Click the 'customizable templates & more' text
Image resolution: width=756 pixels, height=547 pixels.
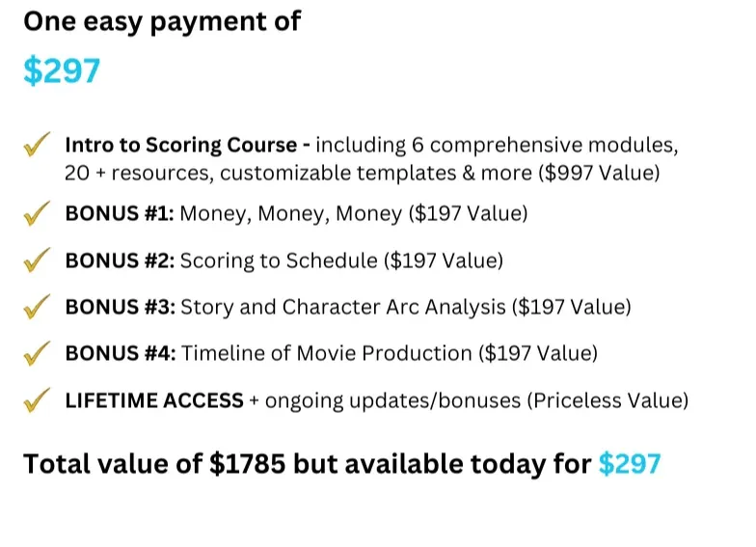[376, 174]
